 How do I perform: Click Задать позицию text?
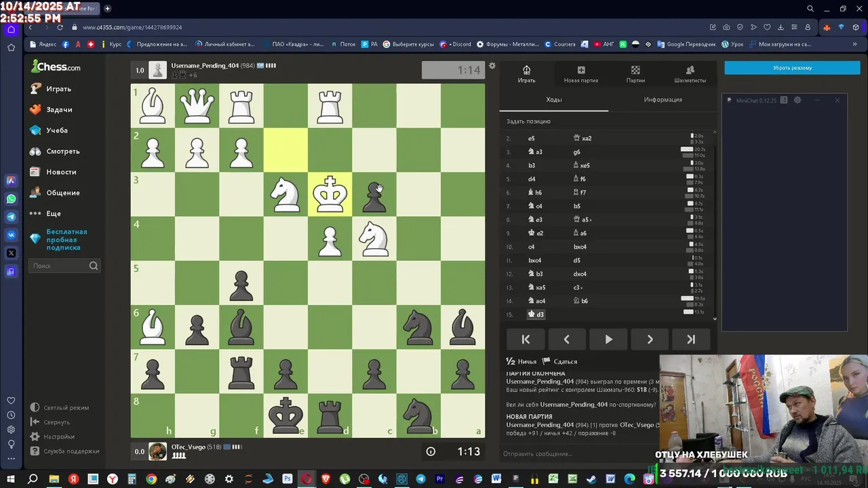click(x=528, y=121)
